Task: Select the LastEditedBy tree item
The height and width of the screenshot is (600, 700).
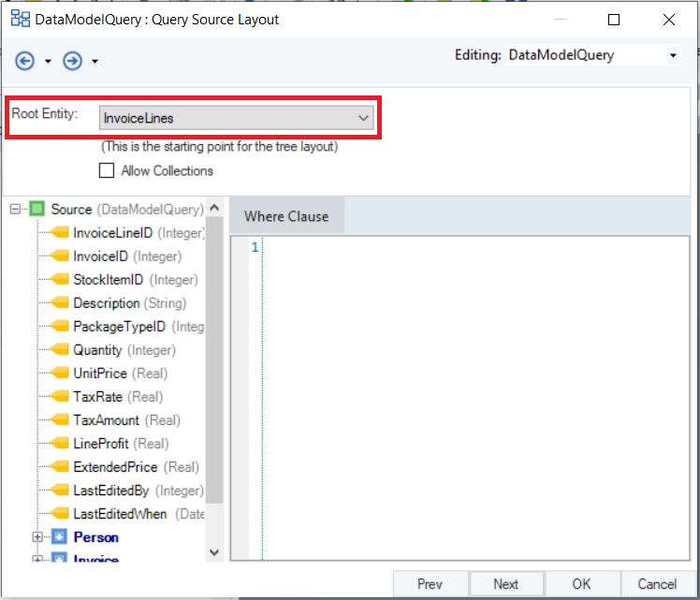Action: pyautogui.click(x=139, y=490)
